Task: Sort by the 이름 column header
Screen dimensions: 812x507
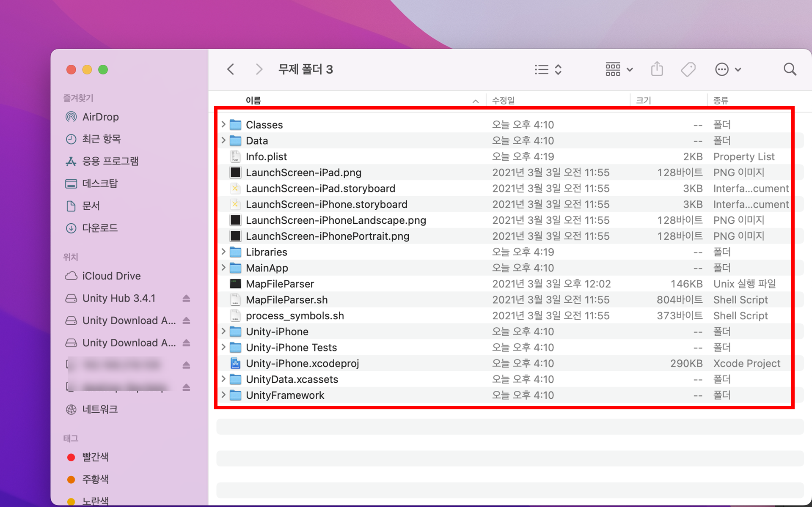Action: 253,100
